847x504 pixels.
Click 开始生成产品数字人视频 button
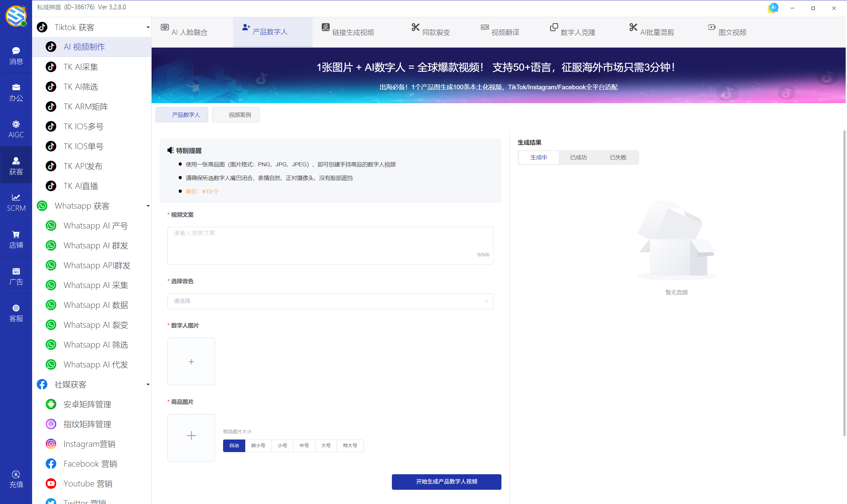coord(446,482)
